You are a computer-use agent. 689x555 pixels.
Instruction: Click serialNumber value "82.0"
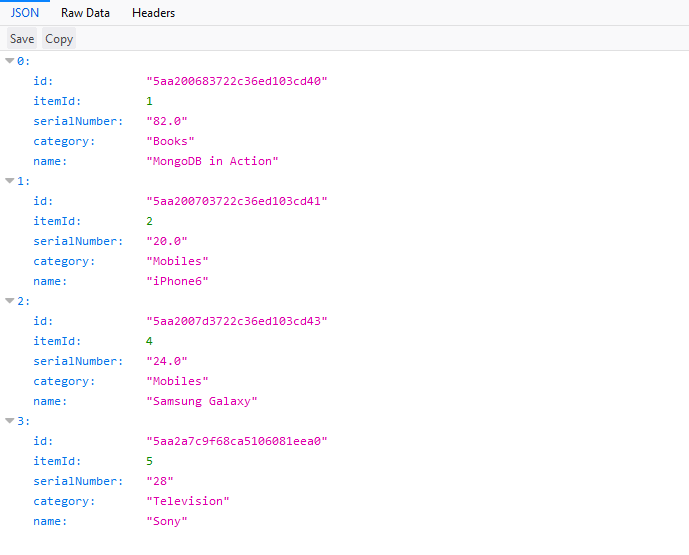point(167,121)
